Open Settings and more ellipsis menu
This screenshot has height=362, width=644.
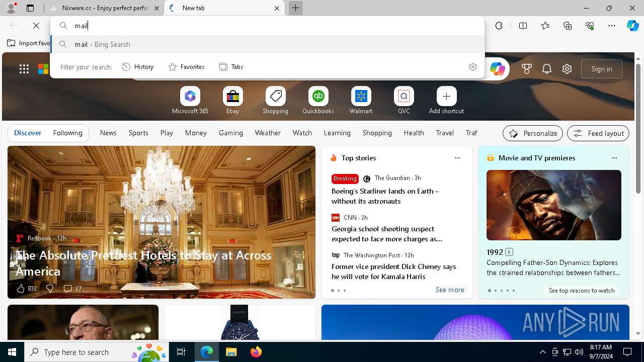[x=612, y=26]
